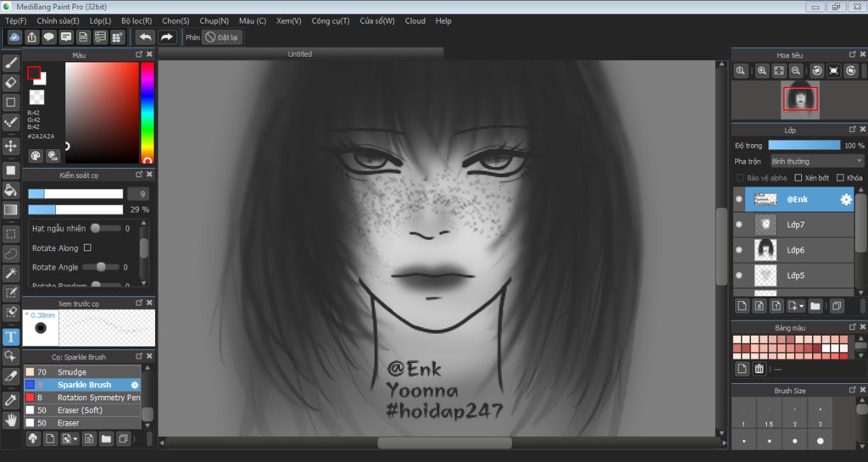This screenshot has height=462, width=868.
Task: Open the add brush dropdown arrow
Action: pyautogui.click(x=75, y=439)
